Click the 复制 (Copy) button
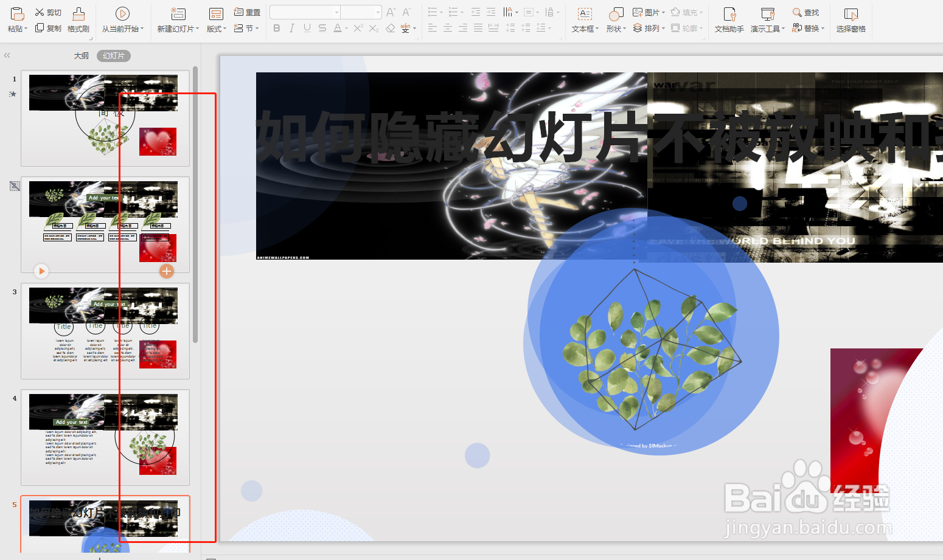Screen dimensions: 943x560 pyautogui.click(x=48, y=28)
